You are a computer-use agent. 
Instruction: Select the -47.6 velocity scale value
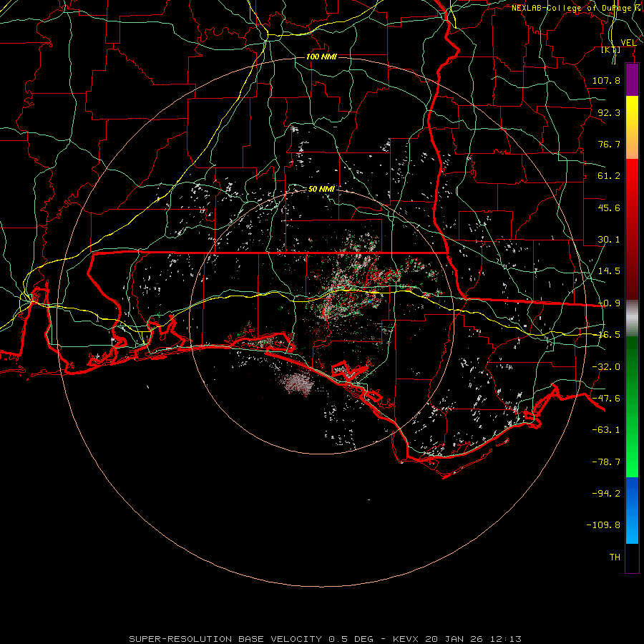pos(606,399)
